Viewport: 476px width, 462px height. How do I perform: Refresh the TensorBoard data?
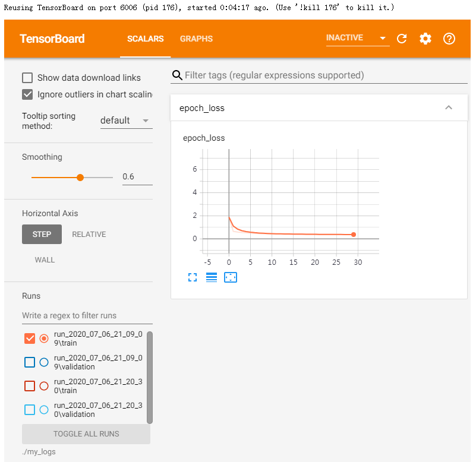(x=402, y=39)
